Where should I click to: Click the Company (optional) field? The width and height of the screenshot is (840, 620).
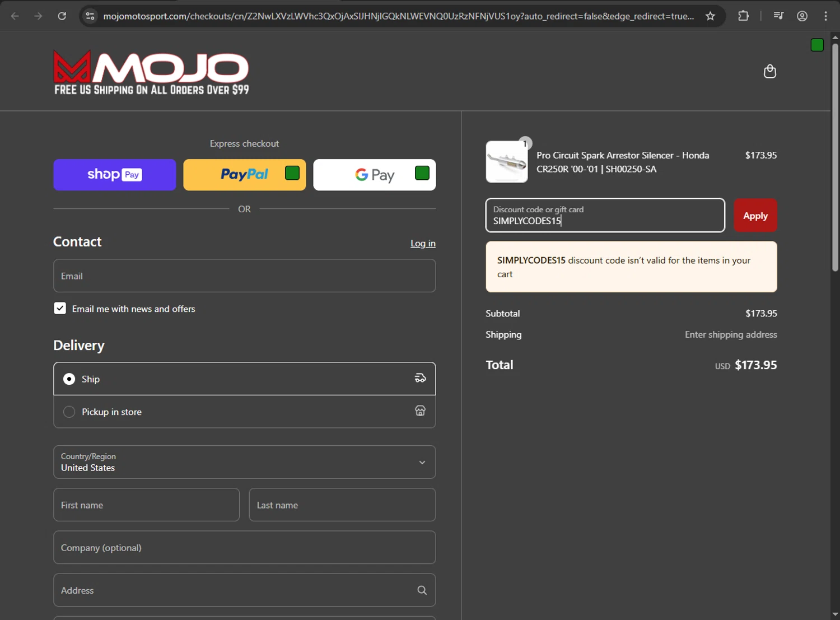(x=245, y=547)
